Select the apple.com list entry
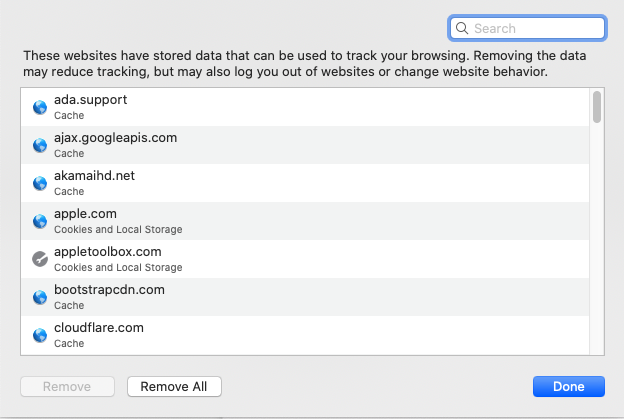Viewport: 624px width, 419px height. [x=300, y=221]
